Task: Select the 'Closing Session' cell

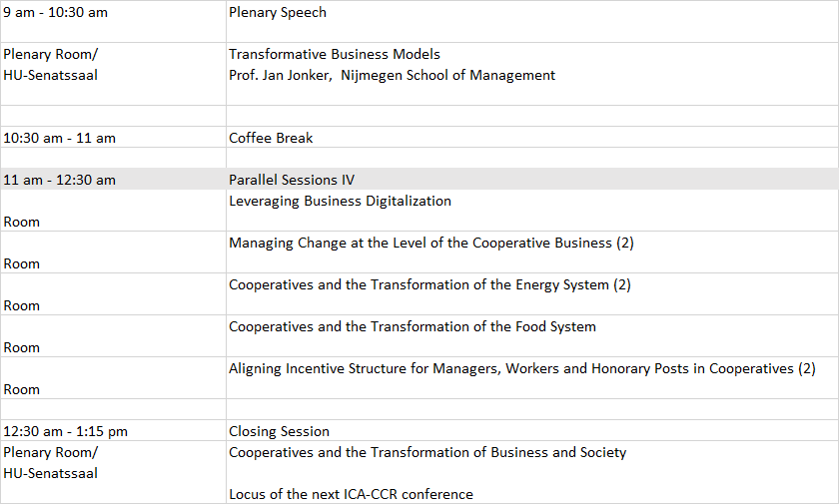Action: [279, 431]
